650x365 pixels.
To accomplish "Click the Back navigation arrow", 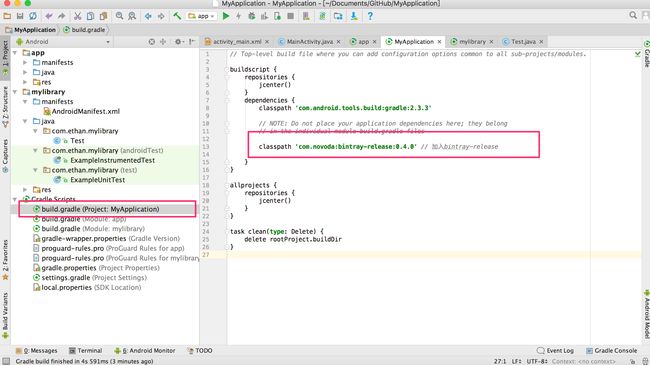I will coord(148,16).
